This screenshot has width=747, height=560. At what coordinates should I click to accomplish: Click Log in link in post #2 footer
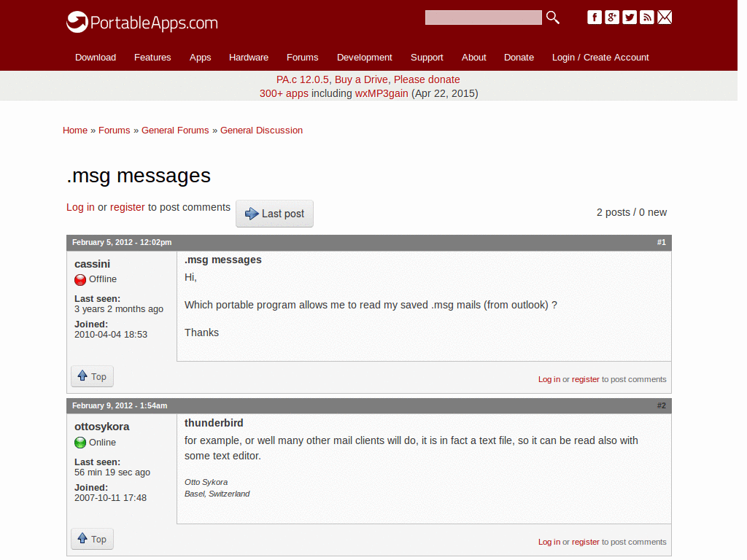tap(549, 542)
